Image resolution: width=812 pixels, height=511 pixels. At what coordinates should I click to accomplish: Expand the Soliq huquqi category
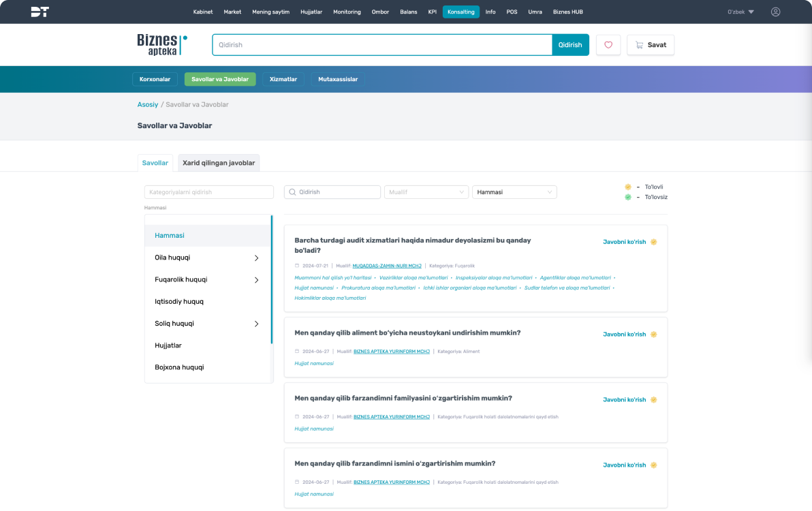pyautogui.click(x=256, y=324)
